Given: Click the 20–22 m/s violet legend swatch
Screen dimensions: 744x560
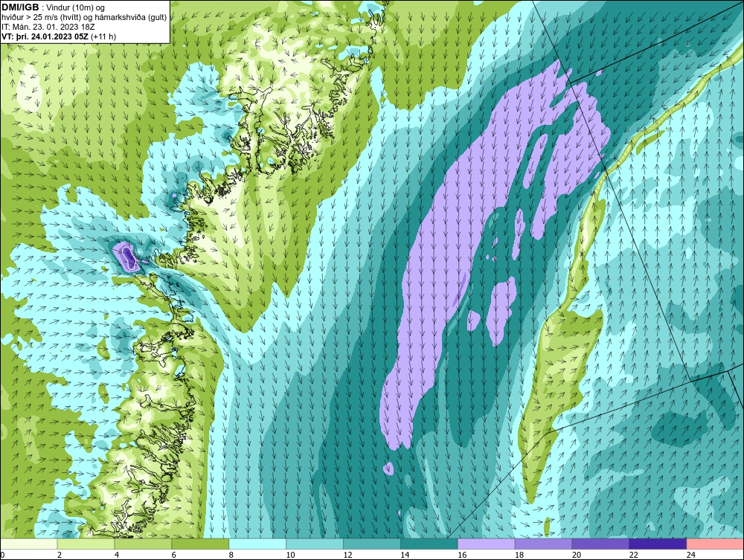Looking at the screenshot, I should click(600, 544).
